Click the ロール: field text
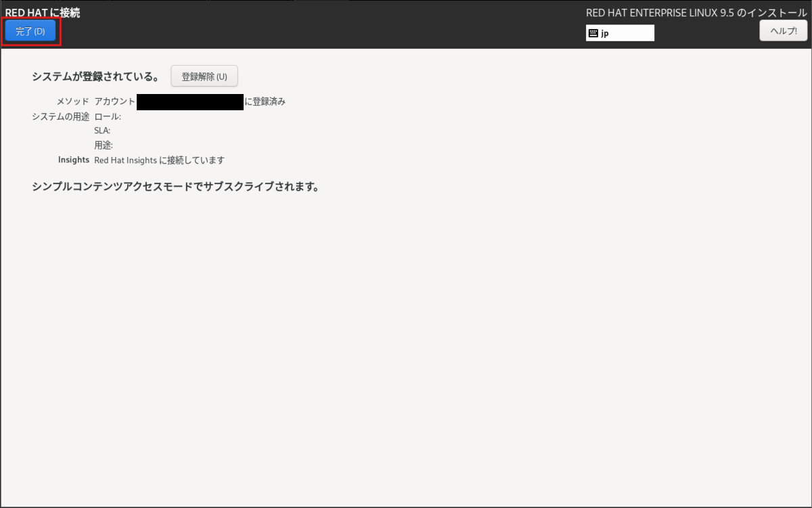 point(108,116)
